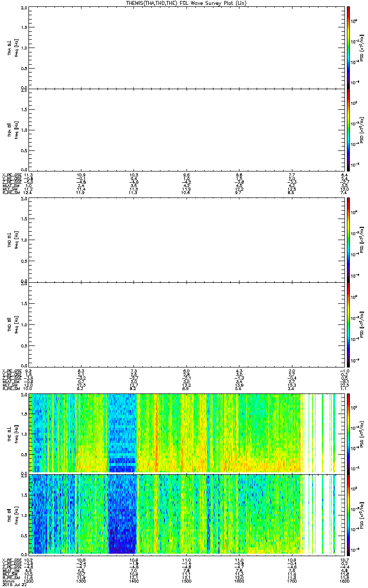Click PSD [nT²/Hz] label of THA B-perpendicular color bar
This screenshot has width=368, height=588.
click(x=362, y=48)
